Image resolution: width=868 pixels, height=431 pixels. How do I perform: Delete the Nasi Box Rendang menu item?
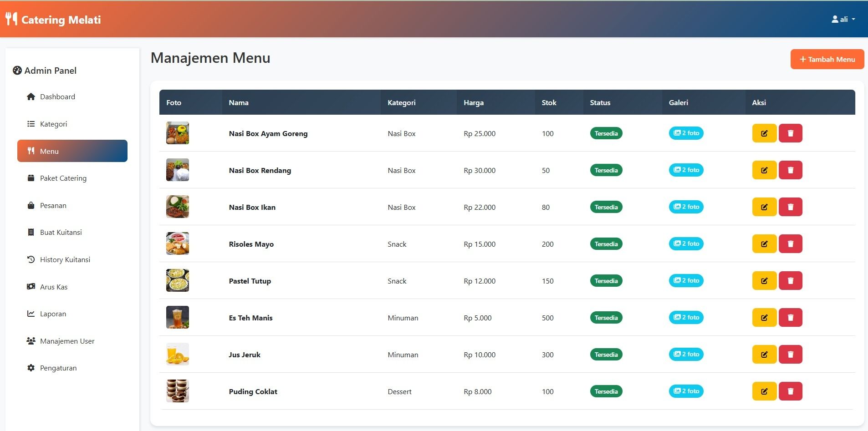tap(790, 170)
